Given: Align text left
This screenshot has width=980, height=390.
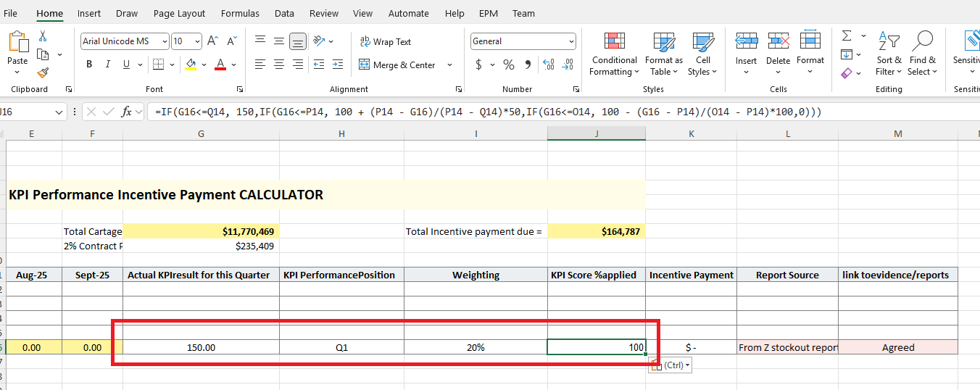Looking at the screenshot, I should 259,65.
